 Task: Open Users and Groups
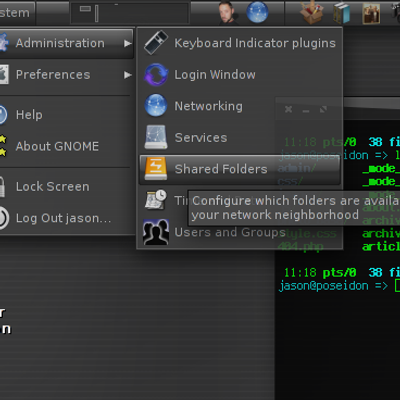pos(239,232)
